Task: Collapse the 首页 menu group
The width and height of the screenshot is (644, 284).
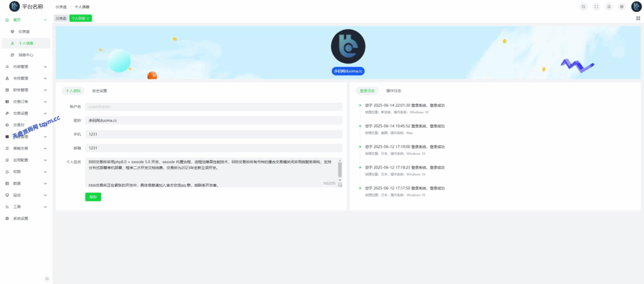Action: tap(45, 20)
